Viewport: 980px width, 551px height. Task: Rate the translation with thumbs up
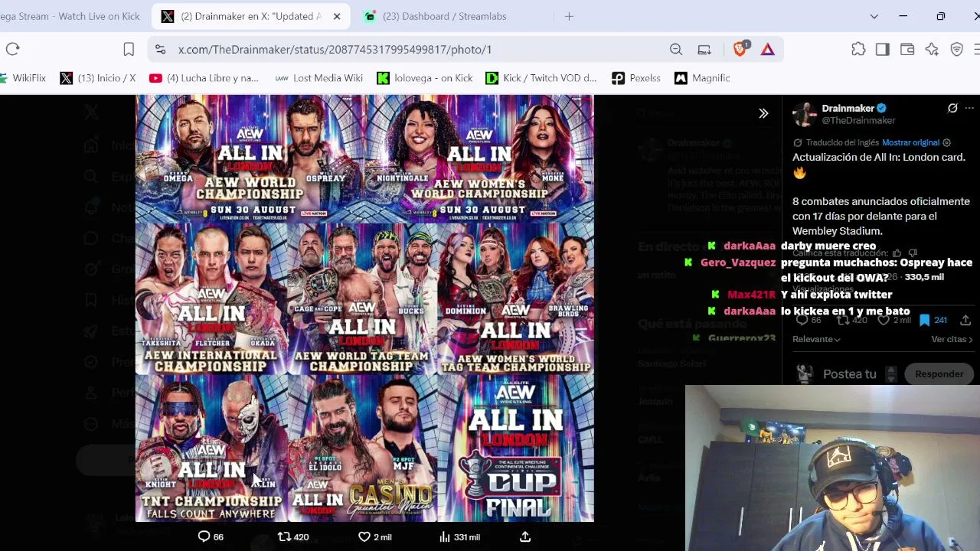[x=897, y=253]
